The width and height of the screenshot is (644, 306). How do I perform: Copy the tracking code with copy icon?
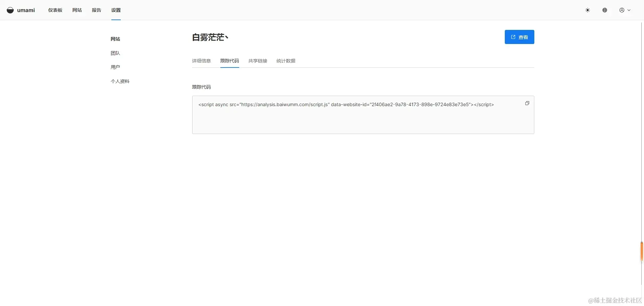pyautogui.click(x=527, y=103)
